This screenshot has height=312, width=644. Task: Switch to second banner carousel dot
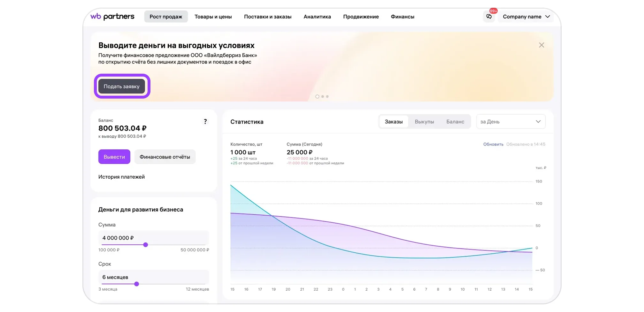coord(322,97)
